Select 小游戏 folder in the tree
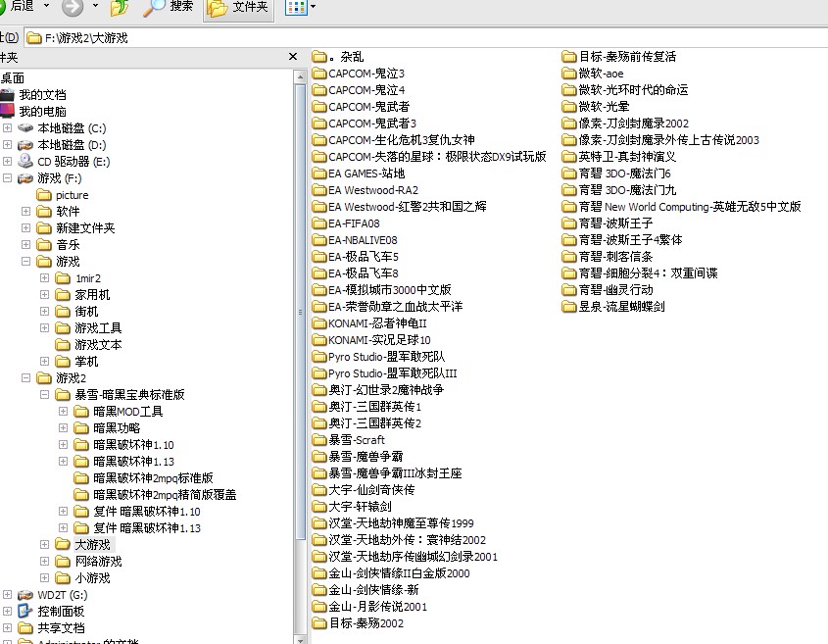The height and width of the screenshot is (644, 828). point(92,578)
